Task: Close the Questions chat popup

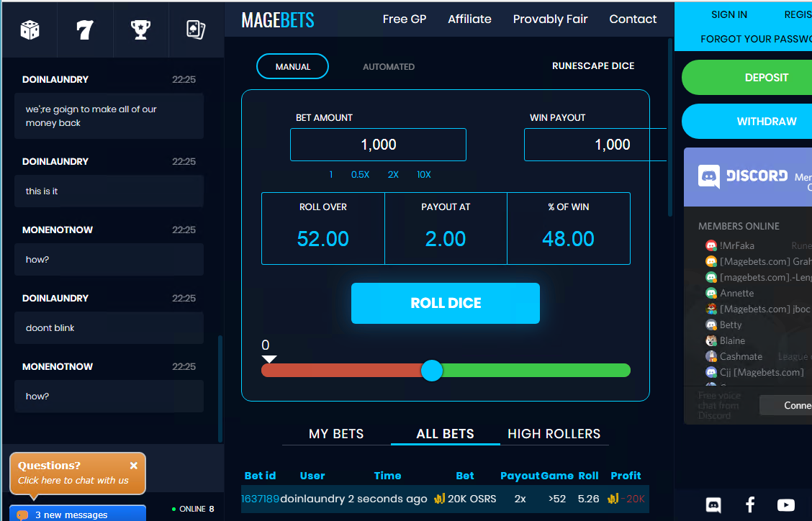Action: [x=134, y=466]
